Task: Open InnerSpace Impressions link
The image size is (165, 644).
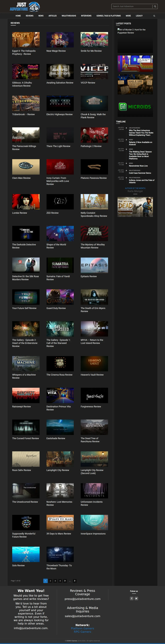Action: (93, 534)
